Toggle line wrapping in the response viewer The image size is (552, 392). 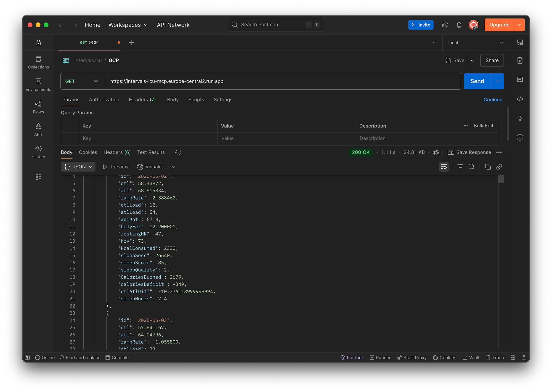444,167
